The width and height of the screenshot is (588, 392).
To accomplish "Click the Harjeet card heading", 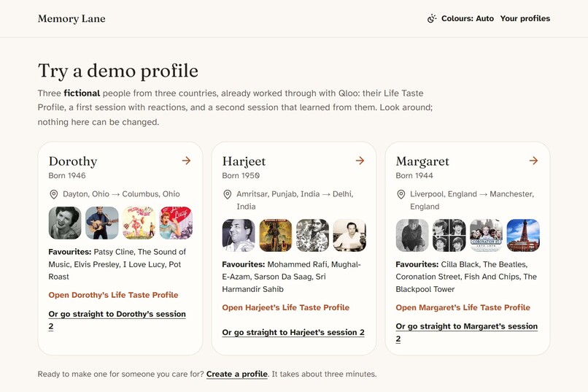I will click(x=244, y=161).
